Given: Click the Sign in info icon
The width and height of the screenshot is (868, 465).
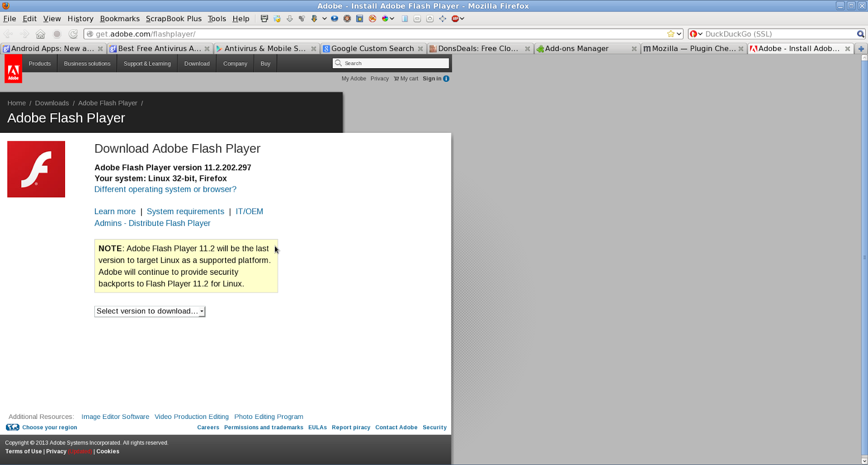Looking at the screenshot, I should (446, 79).
